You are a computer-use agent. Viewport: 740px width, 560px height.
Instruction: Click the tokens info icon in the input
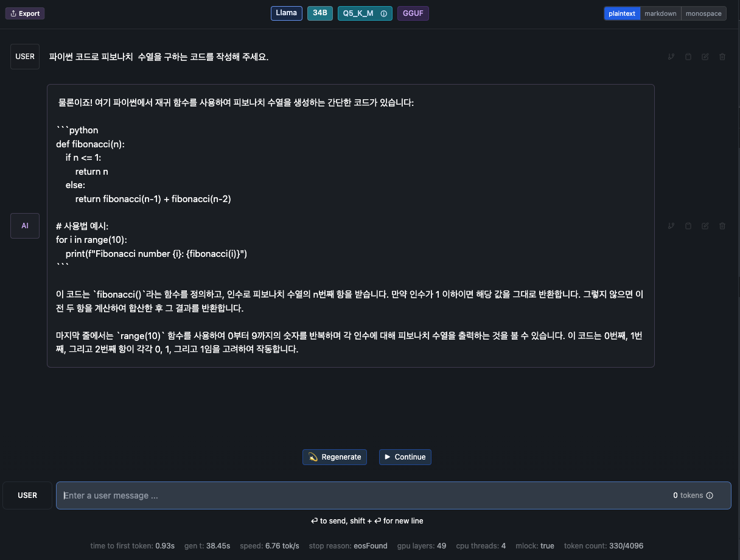coord(710,495)
